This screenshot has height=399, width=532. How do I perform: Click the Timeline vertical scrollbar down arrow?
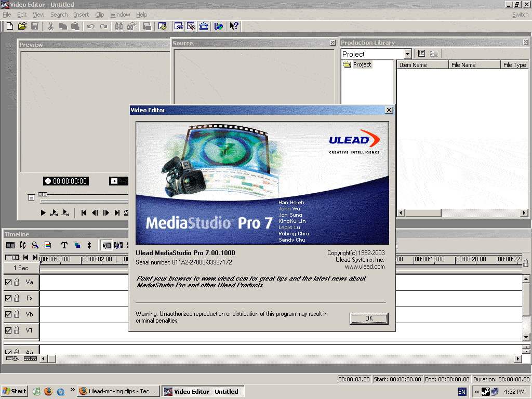coord(526,337)
